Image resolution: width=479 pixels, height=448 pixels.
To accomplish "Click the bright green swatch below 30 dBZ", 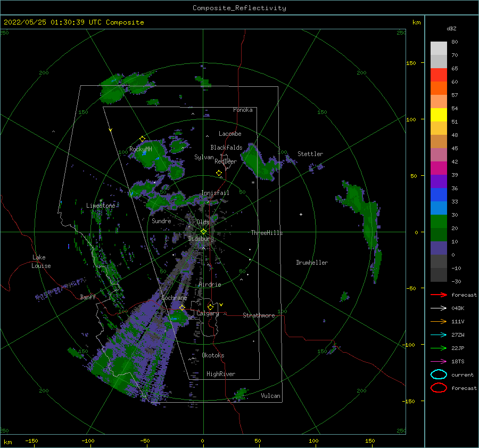I will click(x=439, y=221).
